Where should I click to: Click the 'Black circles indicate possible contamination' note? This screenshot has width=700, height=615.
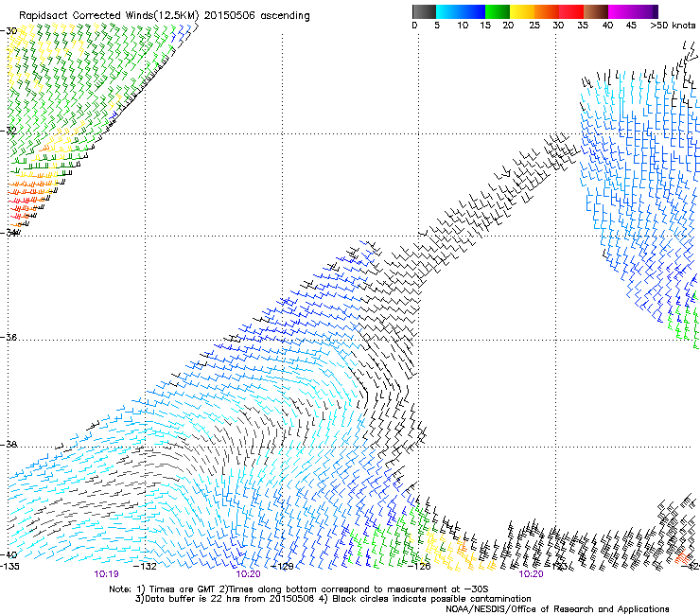[429, 599]
